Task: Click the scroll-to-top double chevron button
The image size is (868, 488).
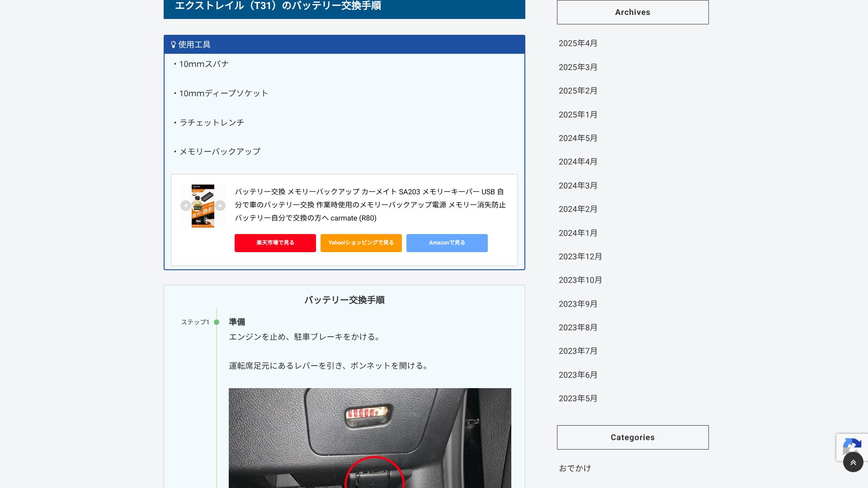Action: coord(853,462)
